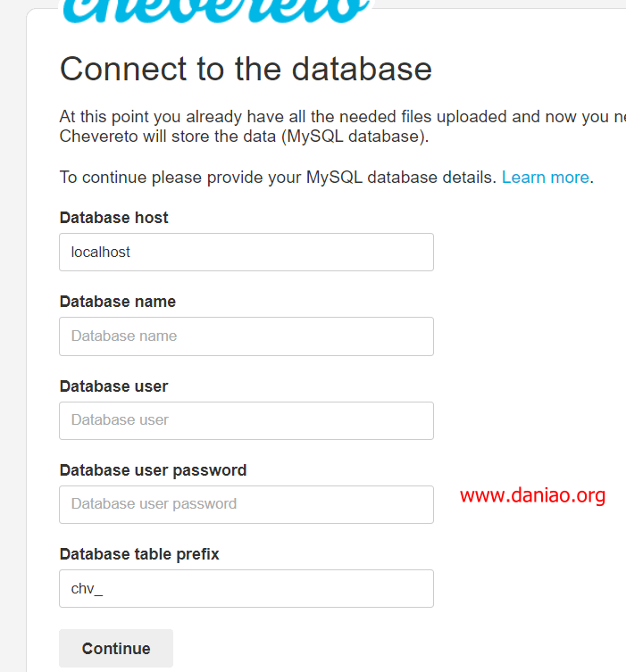Click the table prefix field containing chv_
626x672 pixels.
246,588
